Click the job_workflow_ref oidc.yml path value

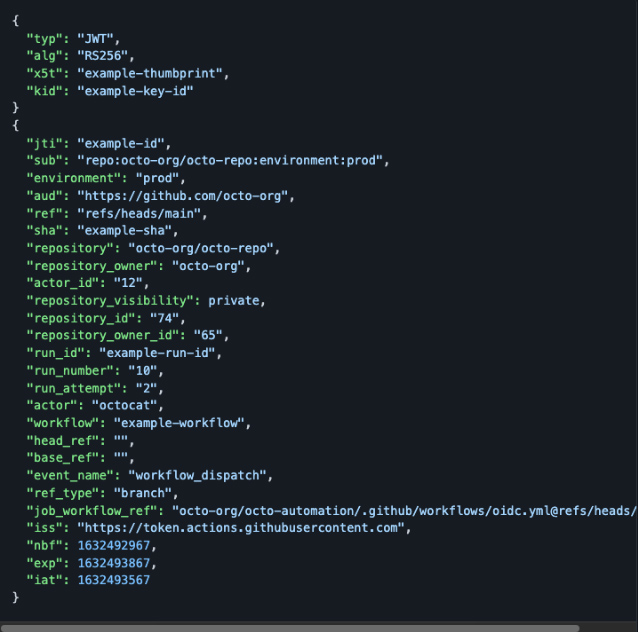click(x=405, y=509)
